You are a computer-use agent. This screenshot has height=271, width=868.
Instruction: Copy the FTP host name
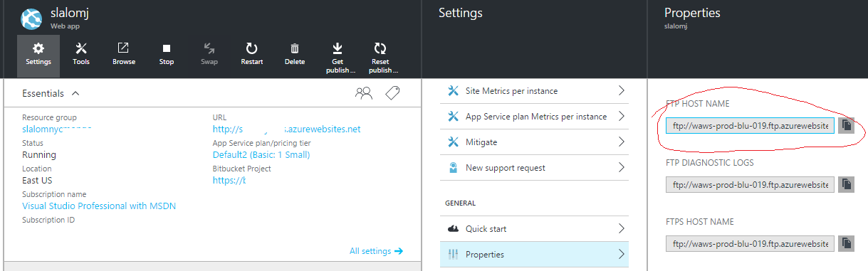click(846, 125)
